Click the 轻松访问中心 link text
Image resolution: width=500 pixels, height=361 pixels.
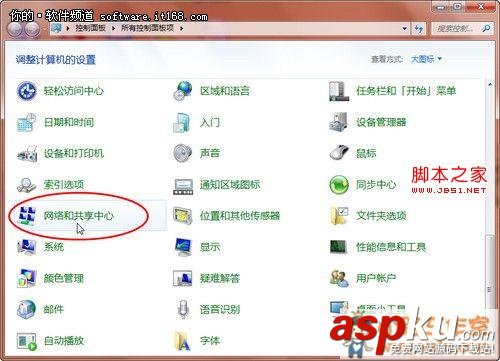coord(74,91)
